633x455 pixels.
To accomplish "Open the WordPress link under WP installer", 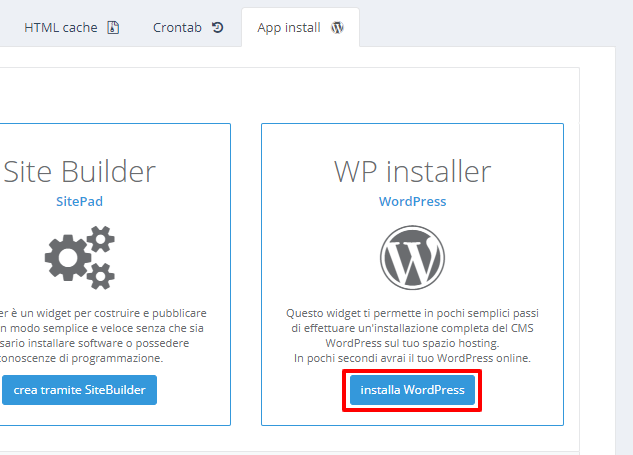I will click(x=412, y=201).
